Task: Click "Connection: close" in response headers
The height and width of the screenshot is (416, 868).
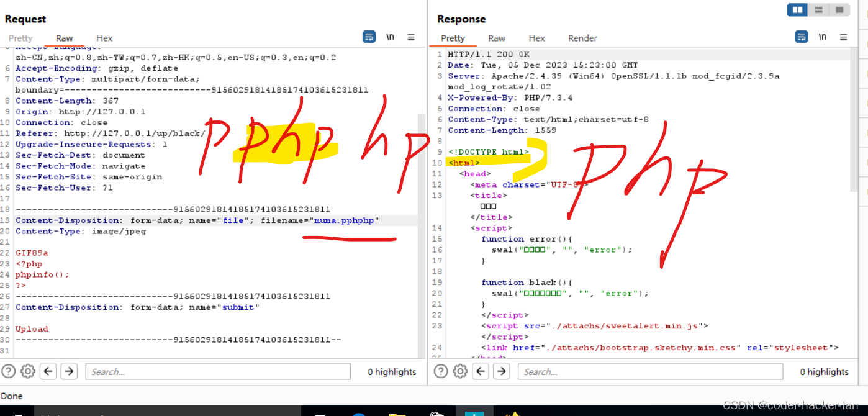Action: pyautogui.click(x=494, y=109)
